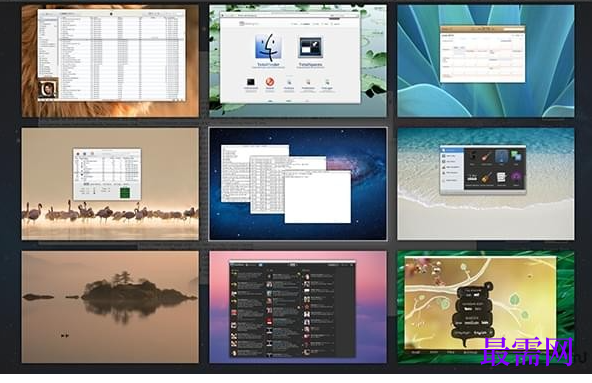
Task: Click the TotalSpaces grid icon in browser
Action: [x=311, y=48]
